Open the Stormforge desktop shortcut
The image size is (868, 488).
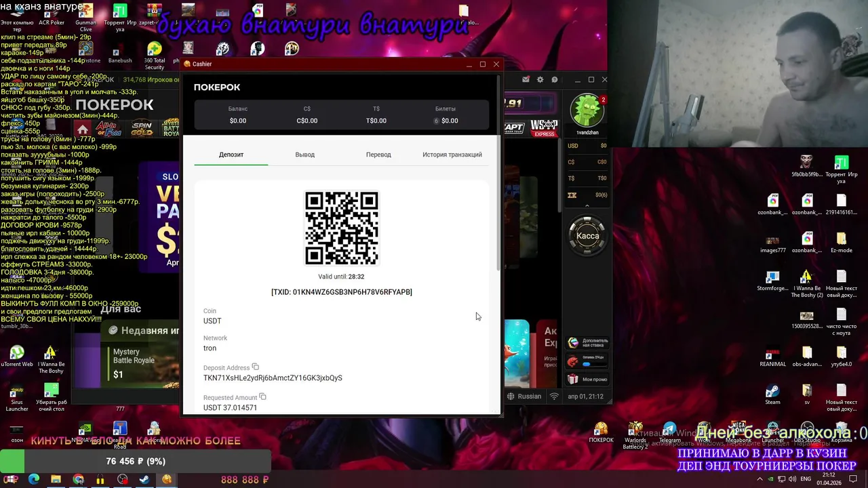pos(772,281)
